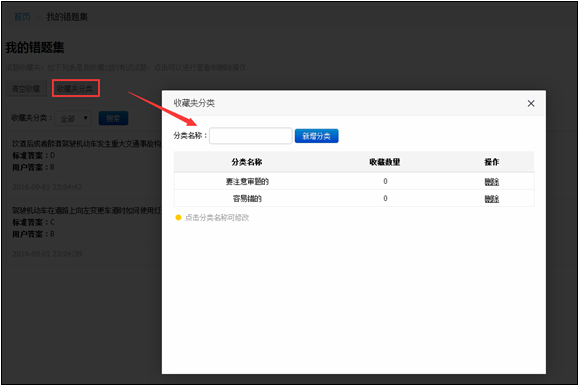Click the 分类名称 column header
The image size is (580, 388).
247,162
